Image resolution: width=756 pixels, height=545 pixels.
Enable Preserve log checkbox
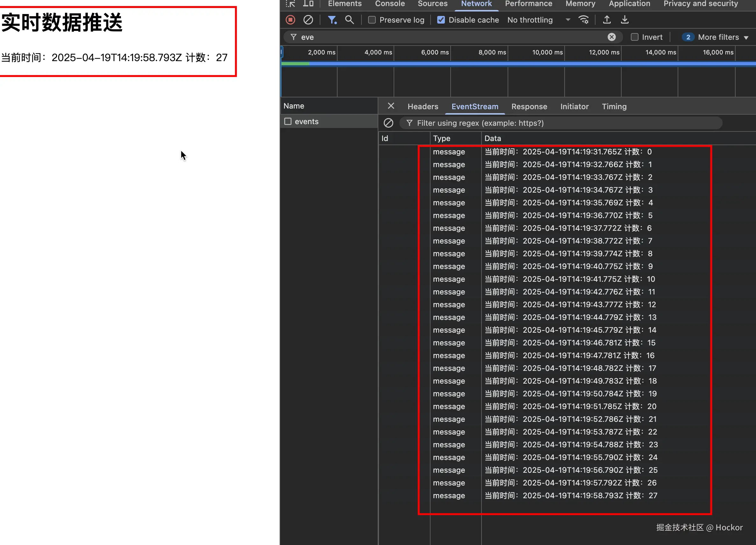(372, 20)
